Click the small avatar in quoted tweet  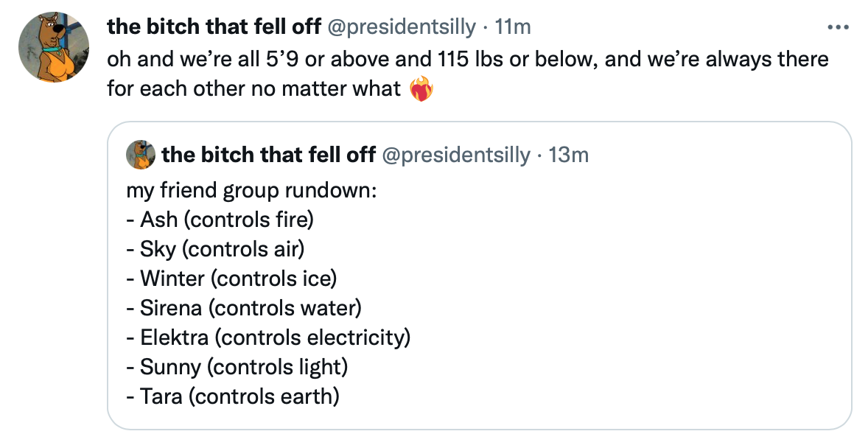point(141,155)
